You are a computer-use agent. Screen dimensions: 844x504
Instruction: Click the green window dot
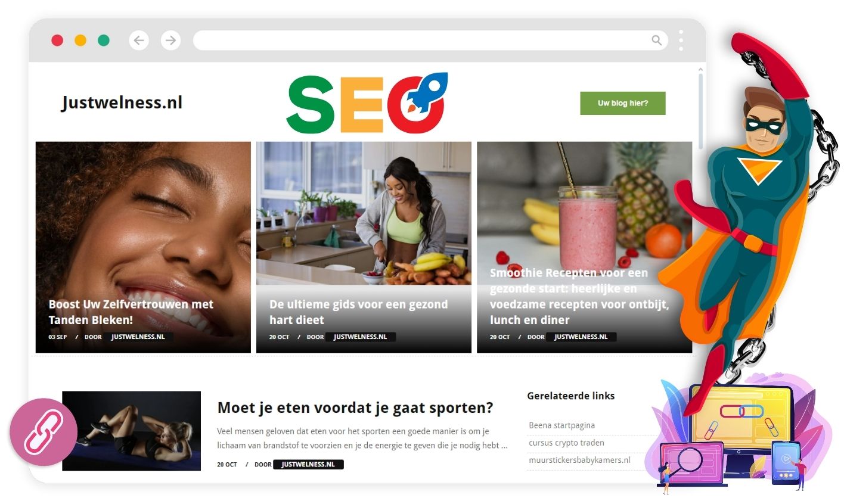point(104,41)
